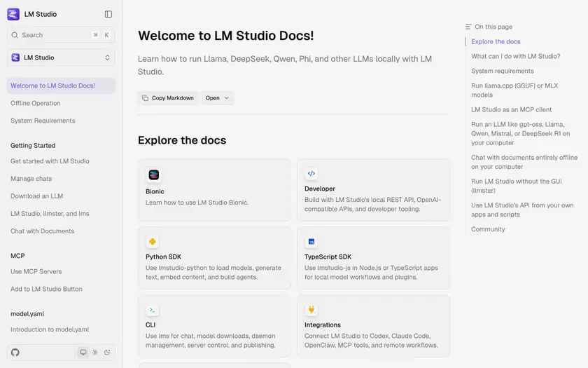The width and height of the screenshot is (588, 368).
Task: Click the search magnifier icon
Action: pos(15,35)
